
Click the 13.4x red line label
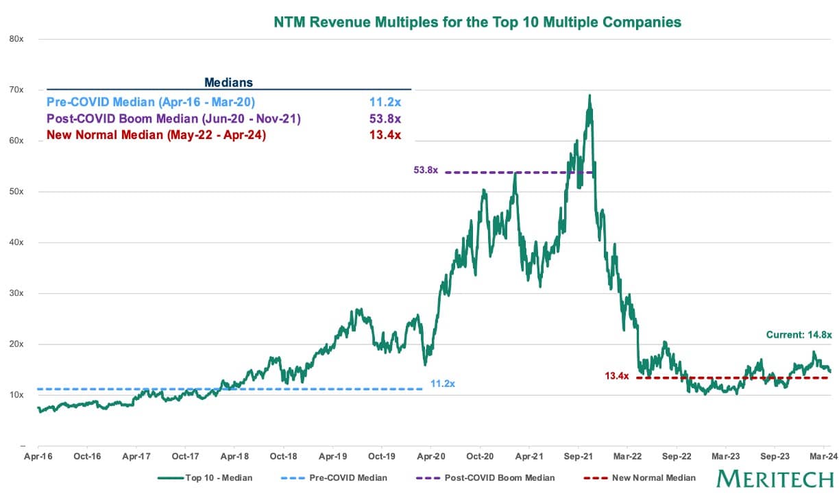click(x=616, y=375)
